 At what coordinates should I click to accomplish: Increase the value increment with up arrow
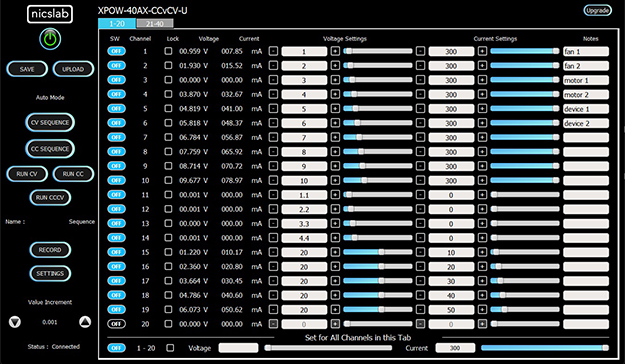click(x=85, y=322)
